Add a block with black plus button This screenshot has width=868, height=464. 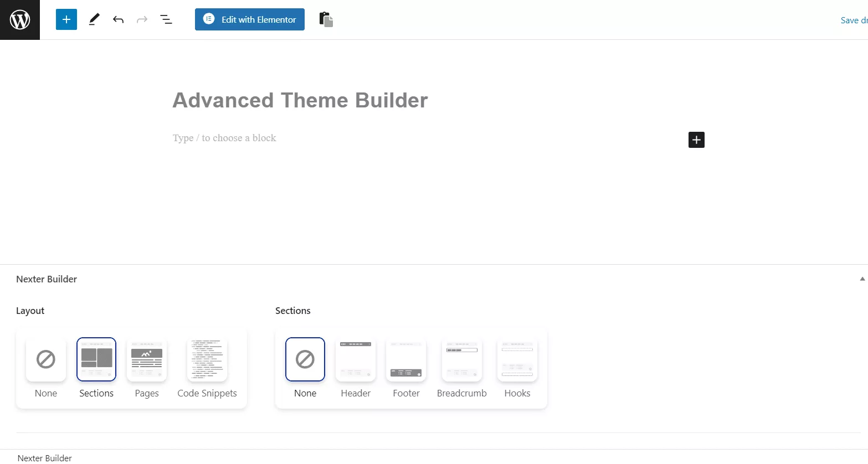tap(696, 140)
